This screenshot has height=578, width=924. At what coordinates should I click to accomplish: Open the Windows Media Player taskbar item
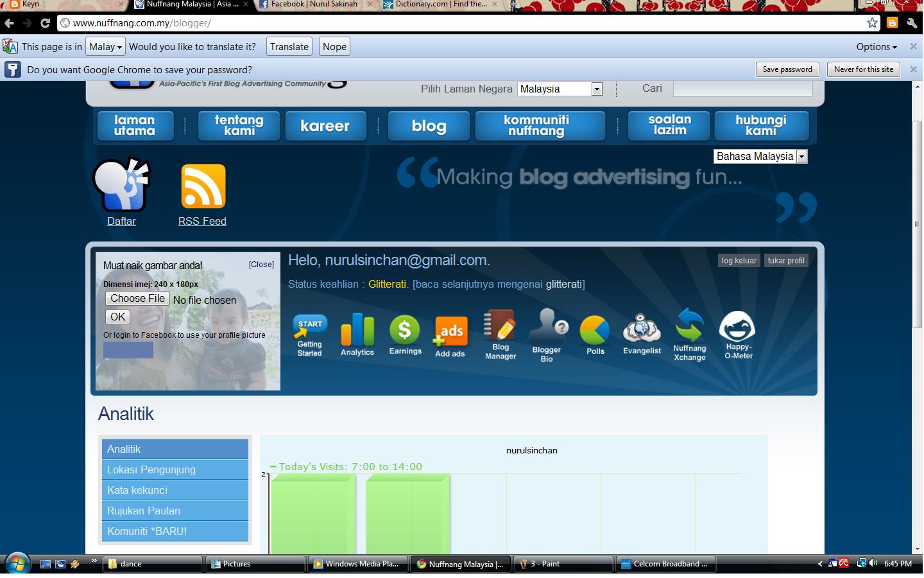pos(357,564)
